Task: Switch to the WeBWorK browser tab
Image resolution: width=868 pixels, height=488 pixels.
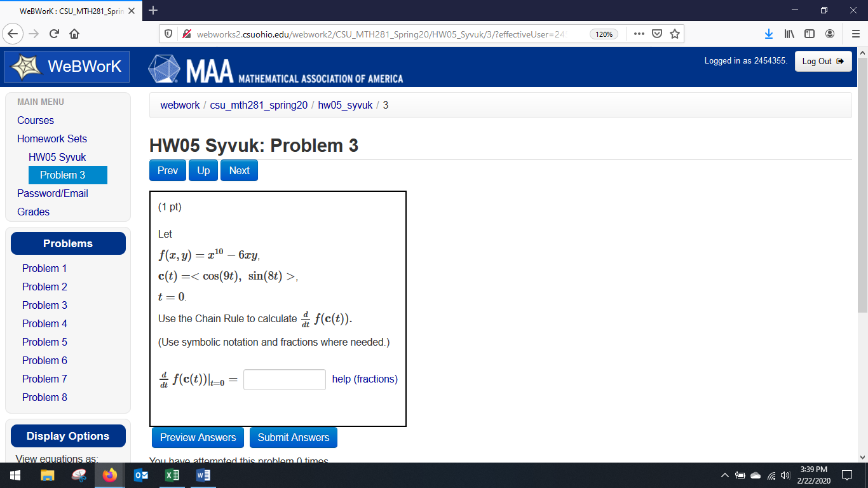Action: tap(70, 10)
